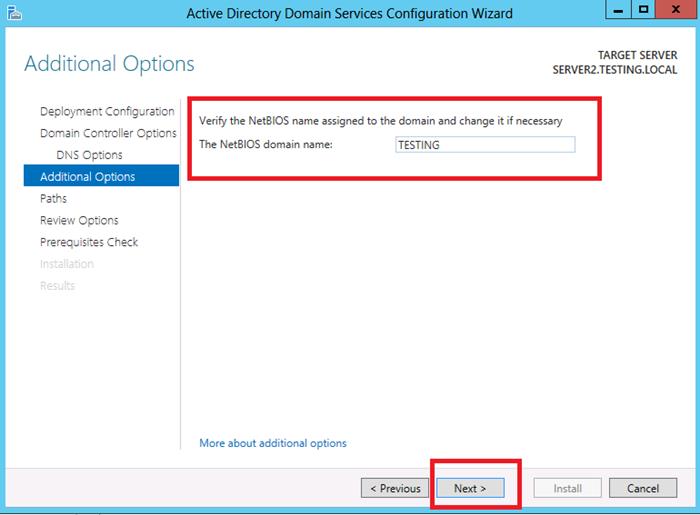
Task: Click the wizard icon in the title bar
Action: pos(14,13)
